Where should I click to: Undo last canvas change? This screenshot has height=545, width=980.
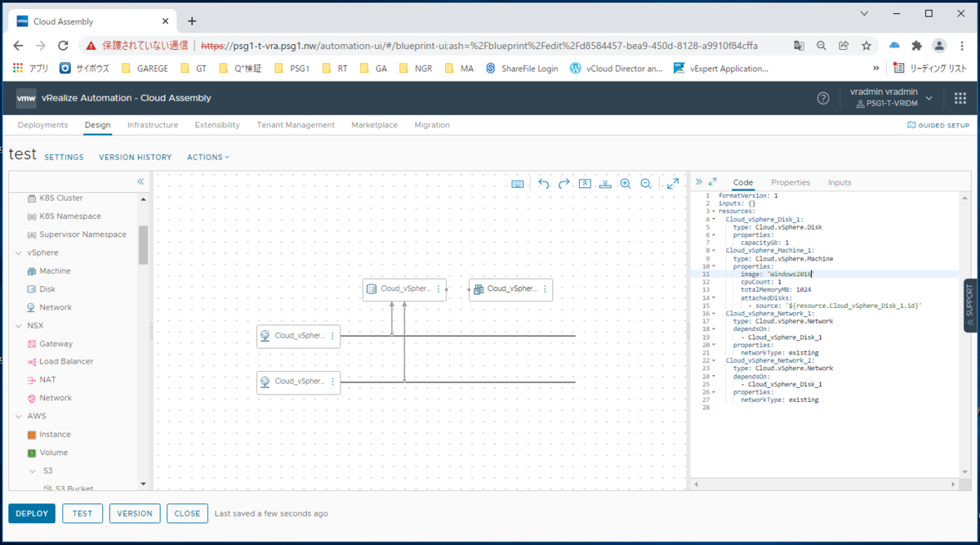point(544,184)
